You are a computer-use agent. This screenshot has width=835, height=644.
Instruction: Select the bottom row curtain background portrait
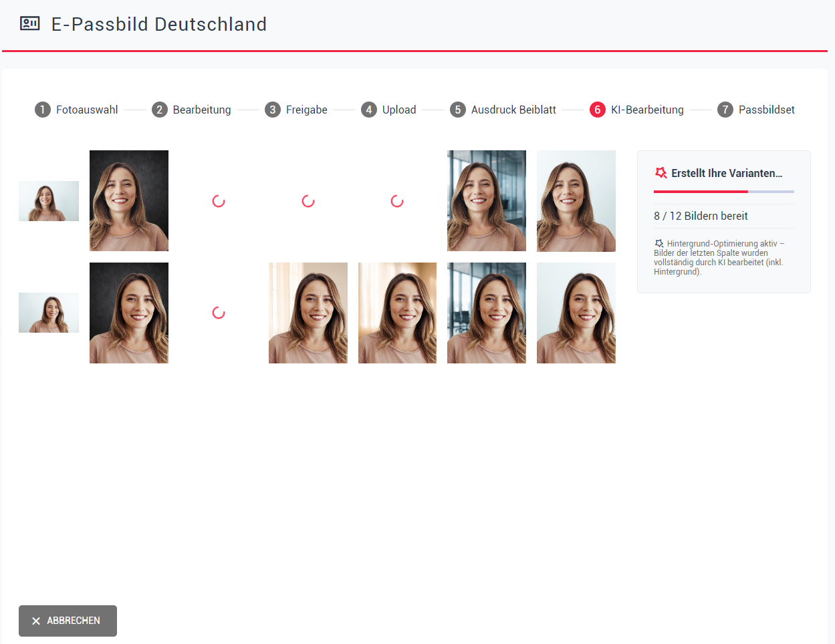tap(308, 313)
